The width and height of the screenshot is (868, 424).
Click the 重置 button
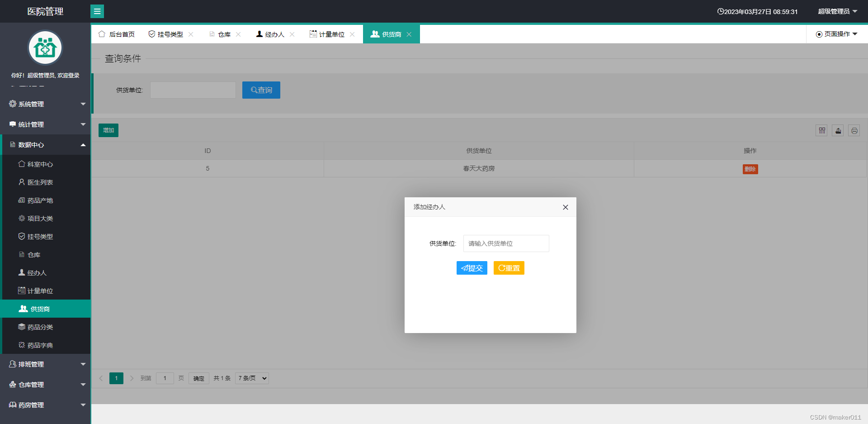click(x=509, y=268)
